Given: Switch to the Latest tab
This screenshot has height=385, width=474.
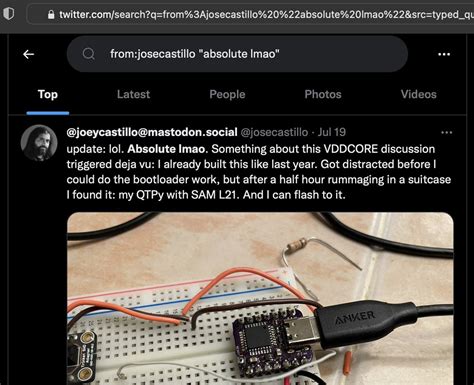Looking at the screenshot, I should (x=133, y=94).
